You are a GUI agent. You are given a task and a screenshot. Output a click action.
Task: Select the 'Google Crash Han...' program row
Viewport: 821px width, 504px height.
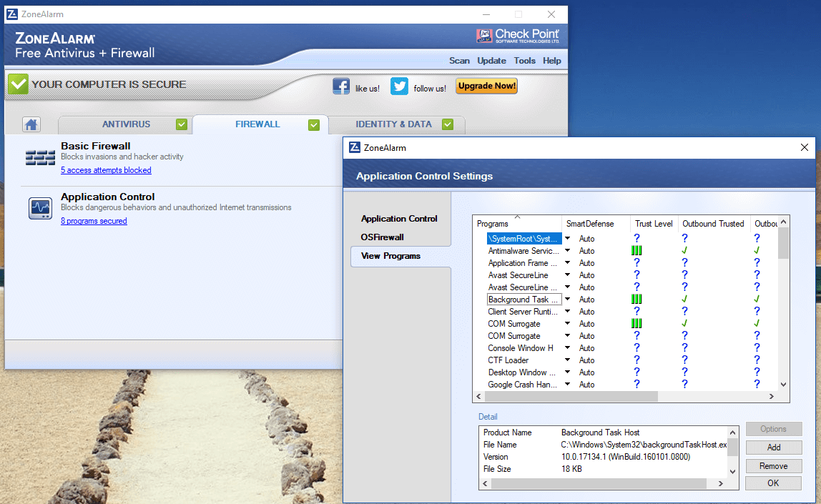coord(523,384)
